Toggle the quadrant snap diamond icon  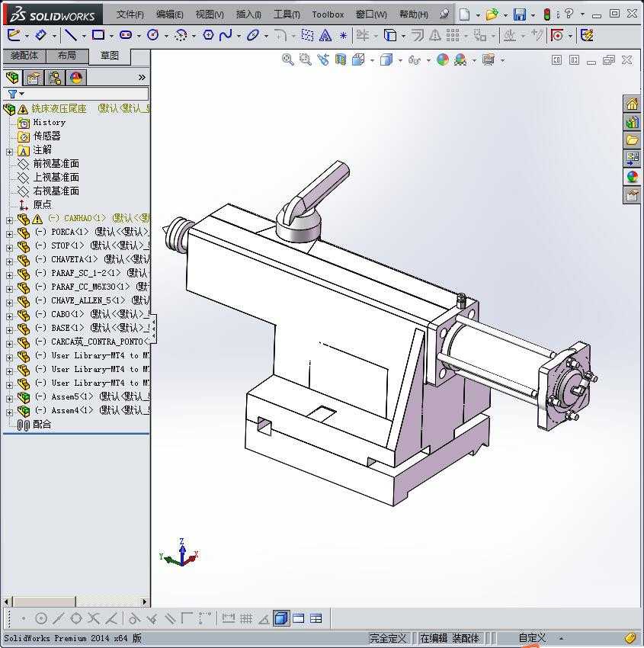point(76,618)
